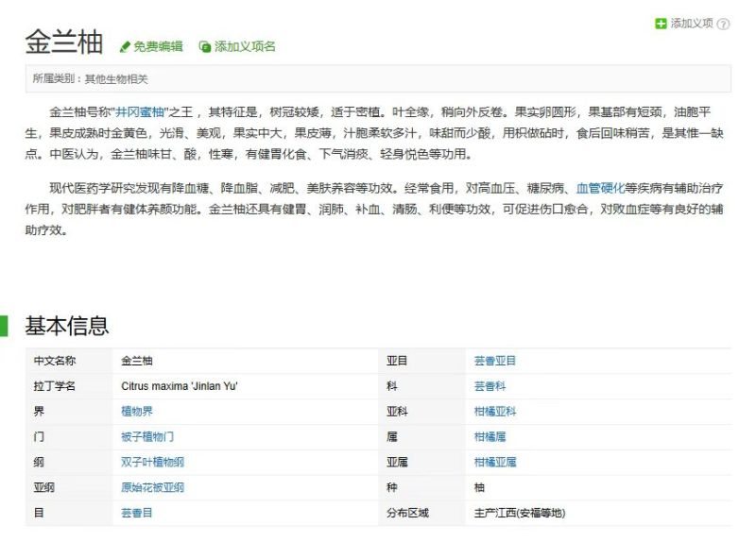Open the 柑橘属 genus link

[x=490, y=437]
